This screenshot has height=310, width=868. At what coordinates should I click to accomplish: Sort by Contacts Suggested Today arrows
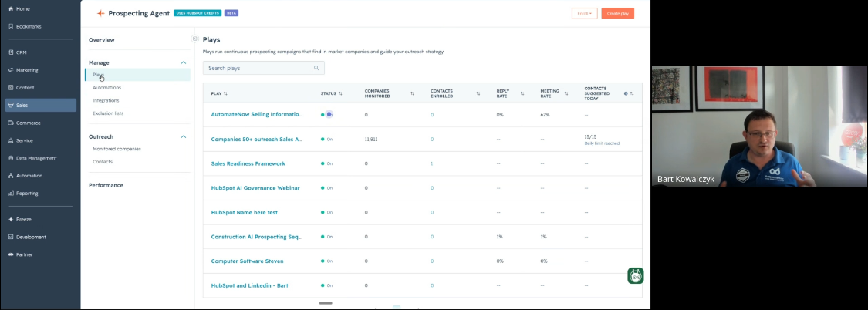tap(632, 93)
